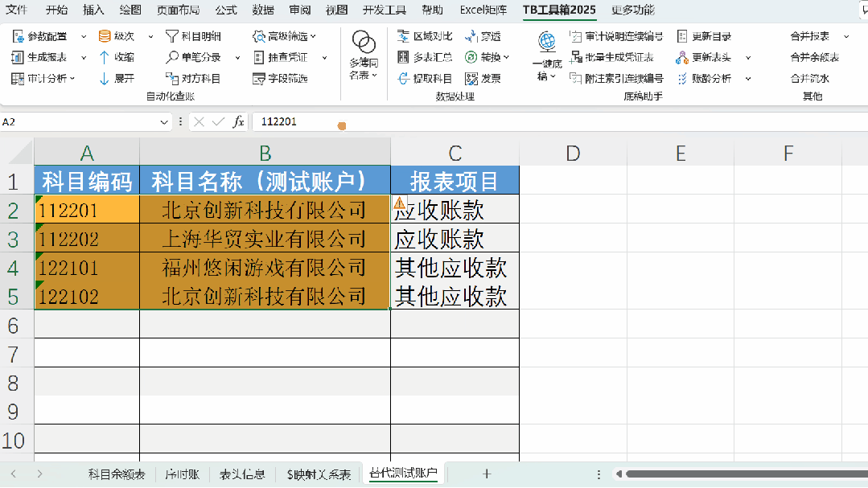
Task: Open the 高级筛选 dropdown arrow
Action: click(x=312, y=35)
